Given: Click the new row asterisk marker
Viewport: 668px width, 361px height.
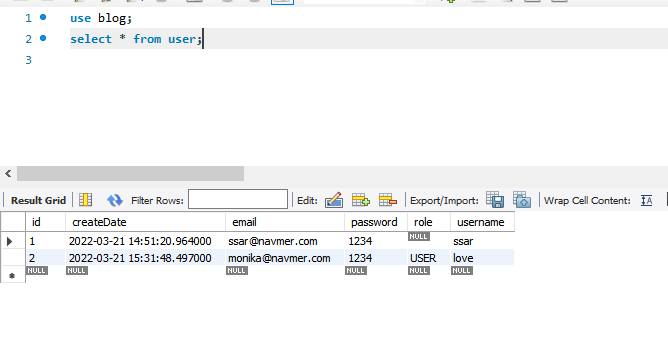Looking at the screenshot, I should [x=12, y=275].
